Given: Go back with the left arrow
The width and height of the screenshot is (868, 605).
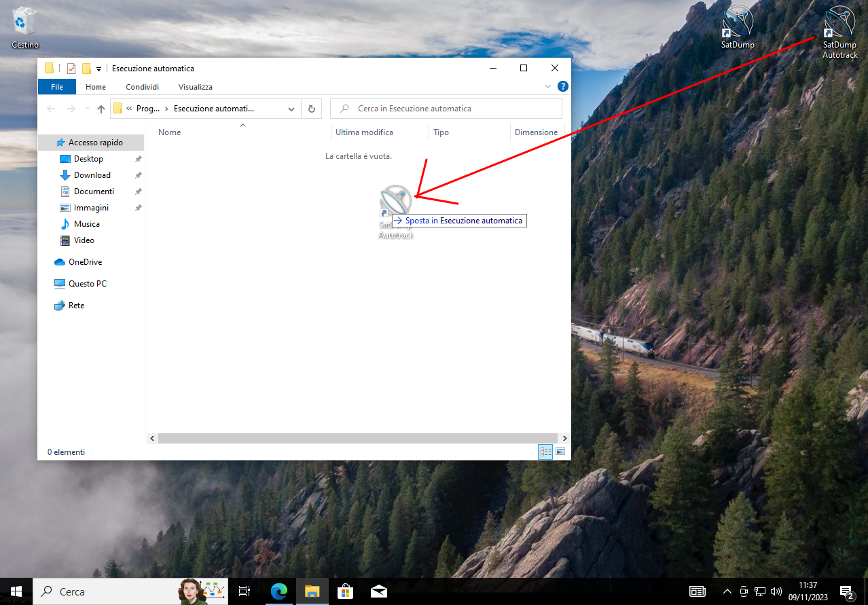Looking at the screenshot, I should coord(52,109).
